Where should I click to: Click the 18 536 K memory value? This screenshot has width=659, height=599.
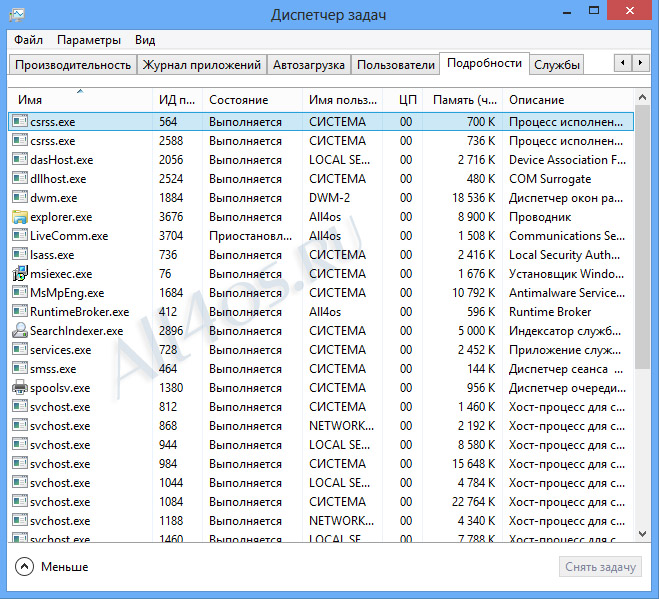[x=474, y=198]
